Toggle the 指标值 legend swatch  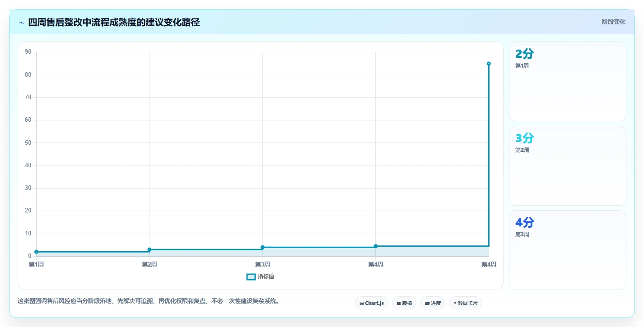[x=251, y=276]
